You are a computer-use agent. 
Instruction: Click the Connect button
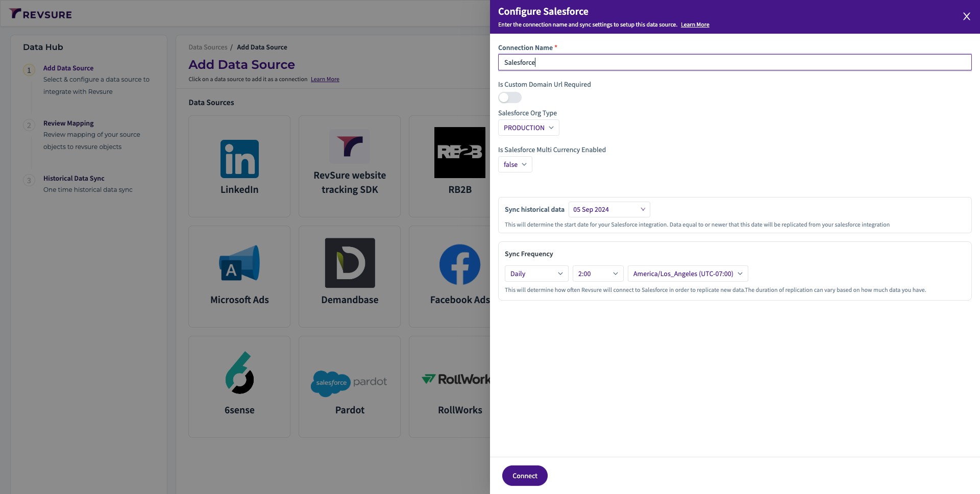pos(525,476)
